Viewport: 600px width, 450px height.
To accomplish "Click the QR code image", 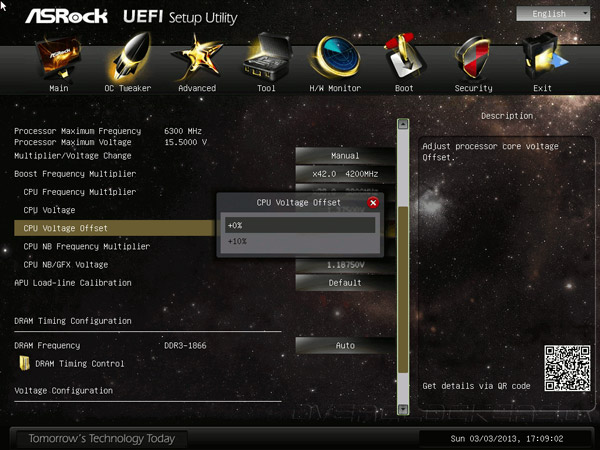I will 567,368.
